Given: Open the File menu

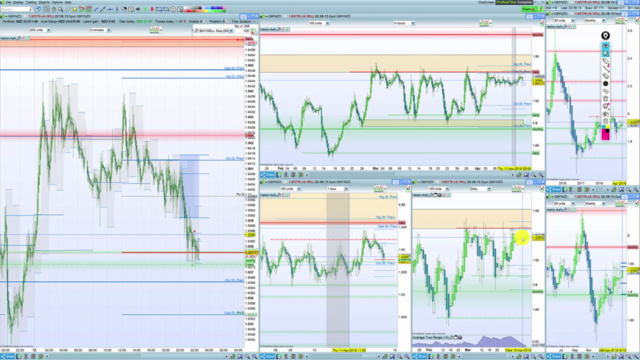Looking at the screenshot, I should click(8, 2).
